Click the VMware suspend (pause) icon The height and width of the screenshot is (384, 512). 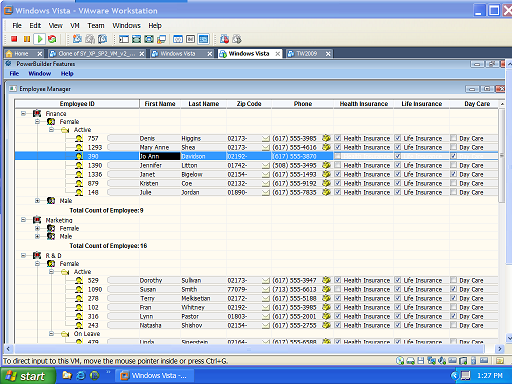pos(27,39)
